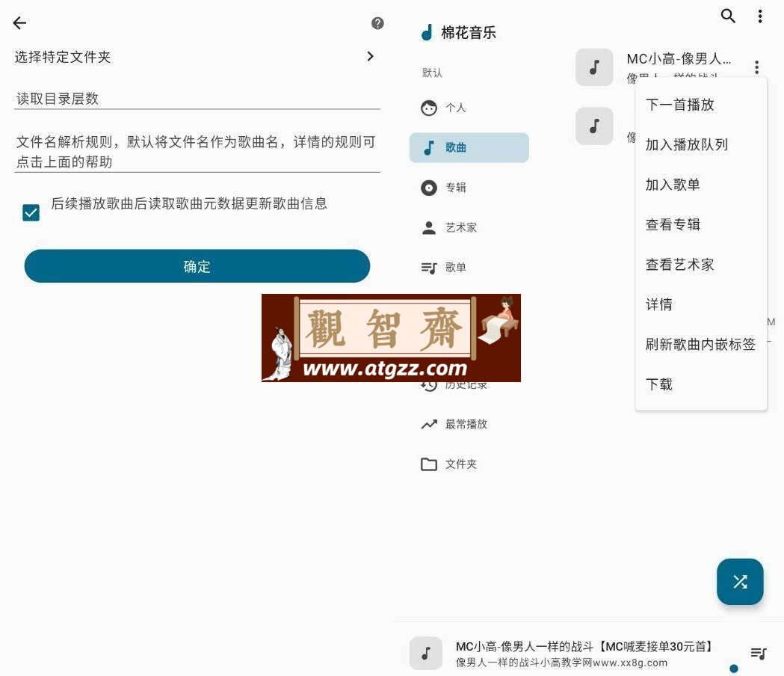Click the 歌单 playlist icon

pyautogui.click(x=429, y=268)
